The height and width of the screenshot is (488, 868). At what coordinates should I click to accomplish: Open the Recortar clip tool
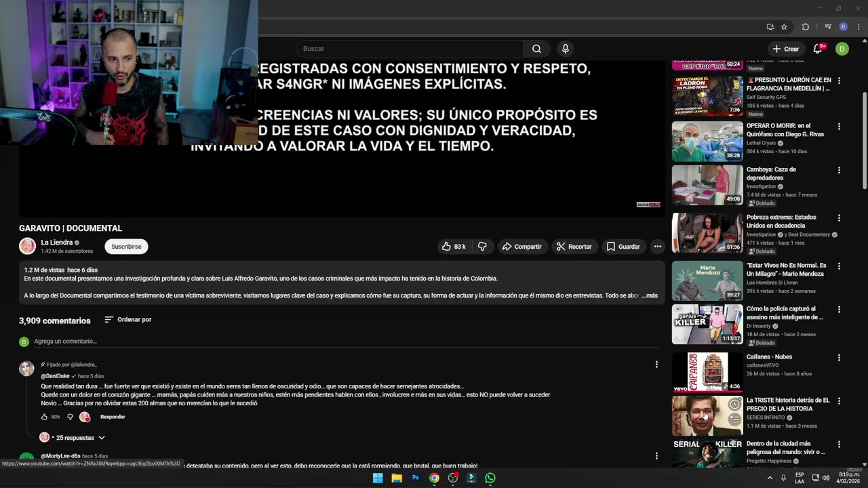tap(574, 247)
